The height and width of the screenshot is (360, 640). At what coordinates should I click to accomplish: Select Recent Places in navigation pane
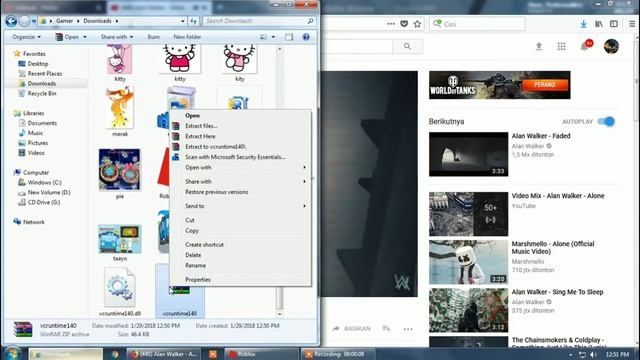(44, 73)
